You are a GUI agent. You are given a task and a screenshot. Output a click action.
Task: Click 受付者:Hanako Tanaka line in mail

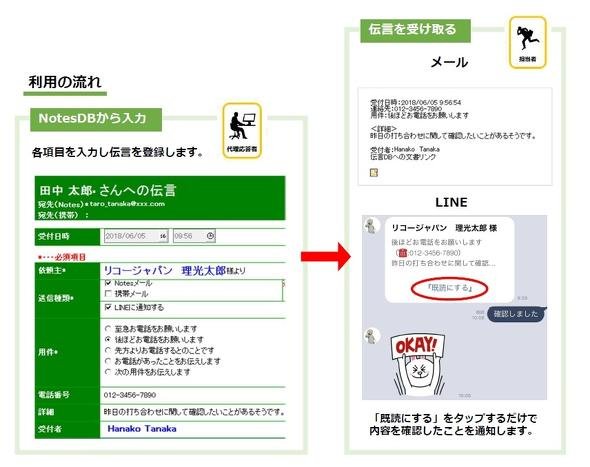pos(405,149)
